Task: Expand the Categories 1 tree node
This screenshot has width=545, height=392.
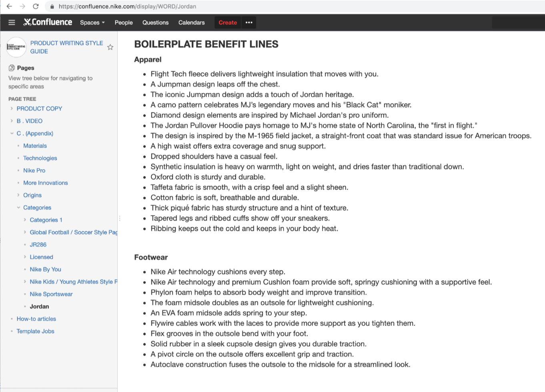Action: click(x=25, y=220)
